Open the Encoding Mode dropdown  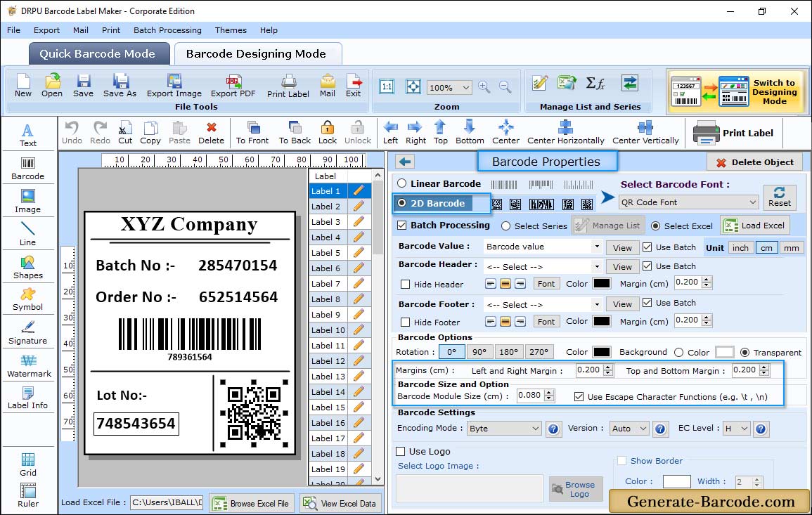click(x=504, y=429)
